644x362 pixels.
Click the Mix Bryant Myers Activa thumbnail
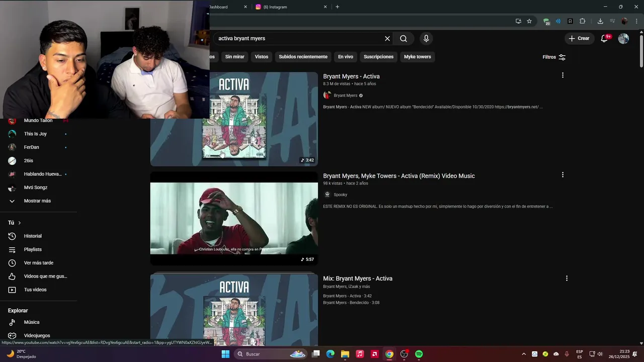234,310
